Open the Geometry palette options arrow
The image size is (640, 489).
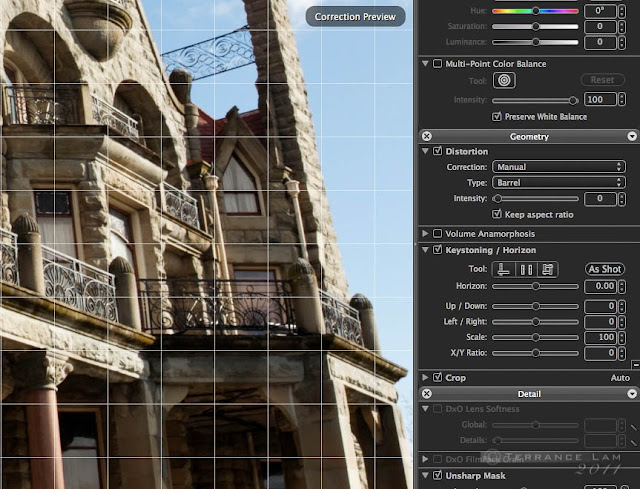[x=632, y=136]
